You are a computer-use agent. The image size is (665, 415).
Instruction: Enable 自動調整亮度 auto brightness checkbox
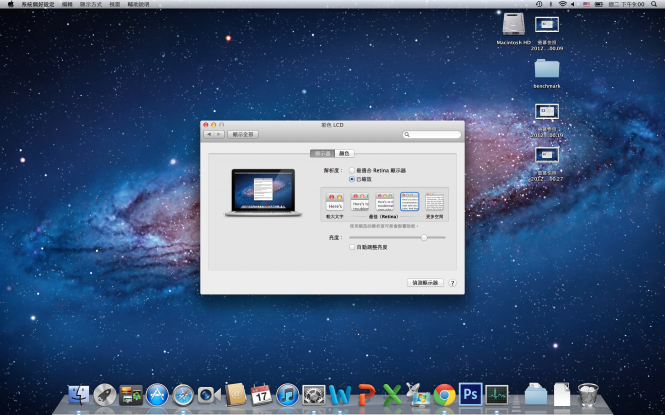coord(352,247)
